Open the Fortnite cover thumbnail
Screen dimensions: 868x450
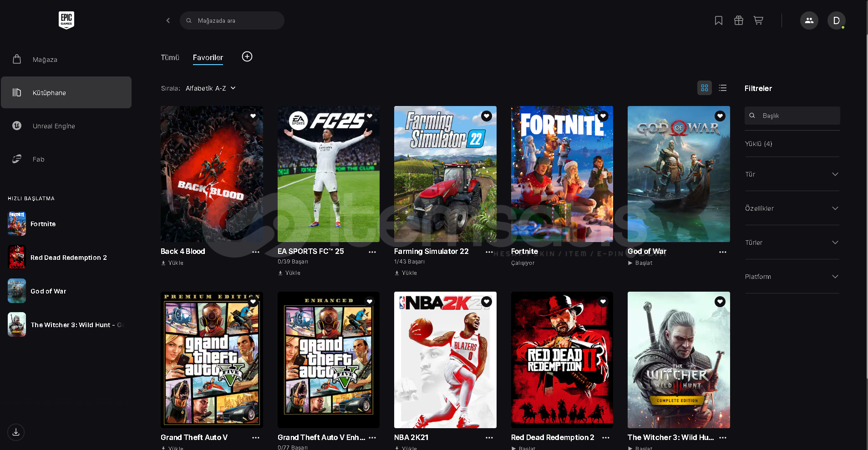(562, 174)
